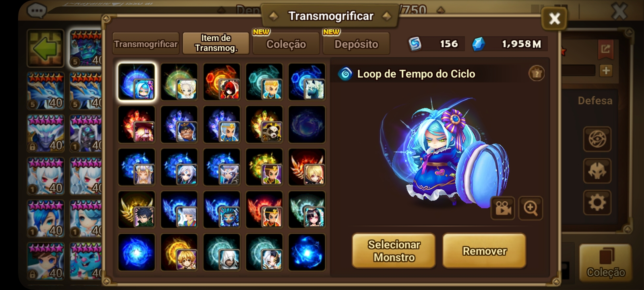Click the magnifier zoom icon

tap(530, 208)
